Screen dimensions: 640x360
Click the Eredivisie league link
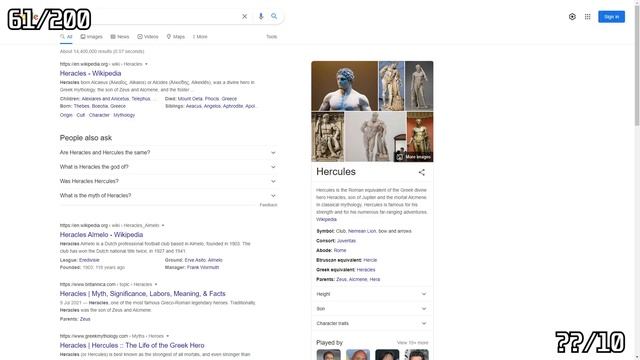(x=89, y=260)
